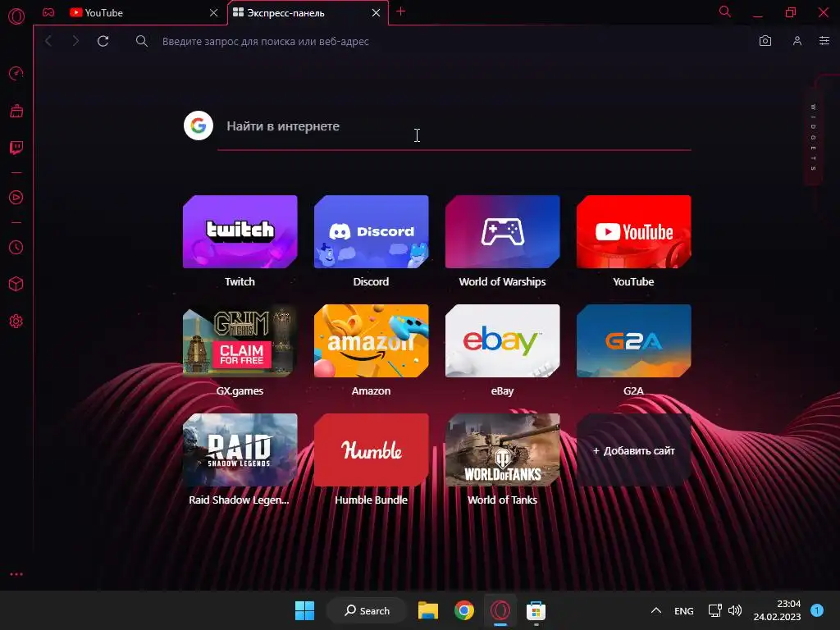Open the Raid Shadow Legends tile
Viewport: 840px width, 630px height.
[240, 450]
